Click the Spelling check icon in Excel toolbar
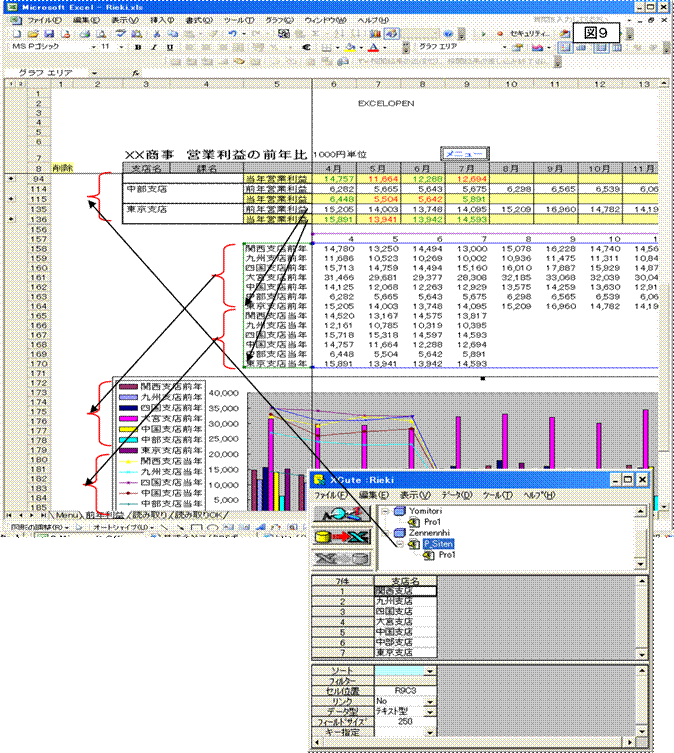The height and width of the screenshot is (753, 674). click(x=120, y=34)
